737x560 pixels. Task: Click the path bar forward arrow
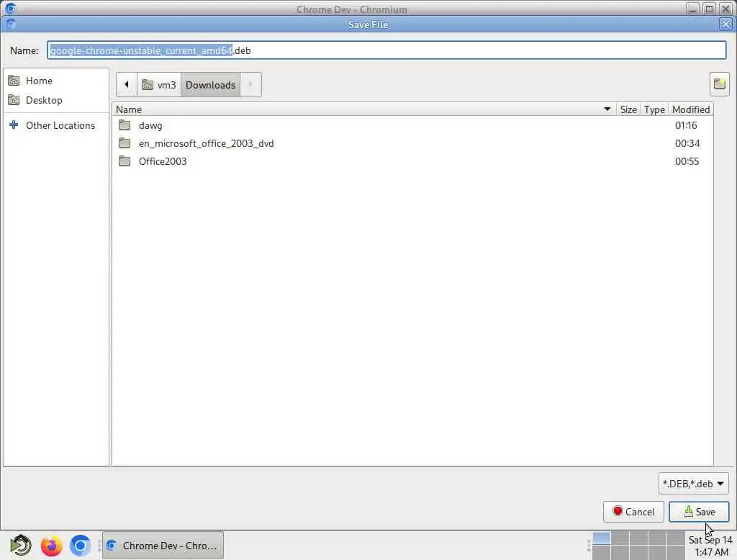click(x=250, y=85)
